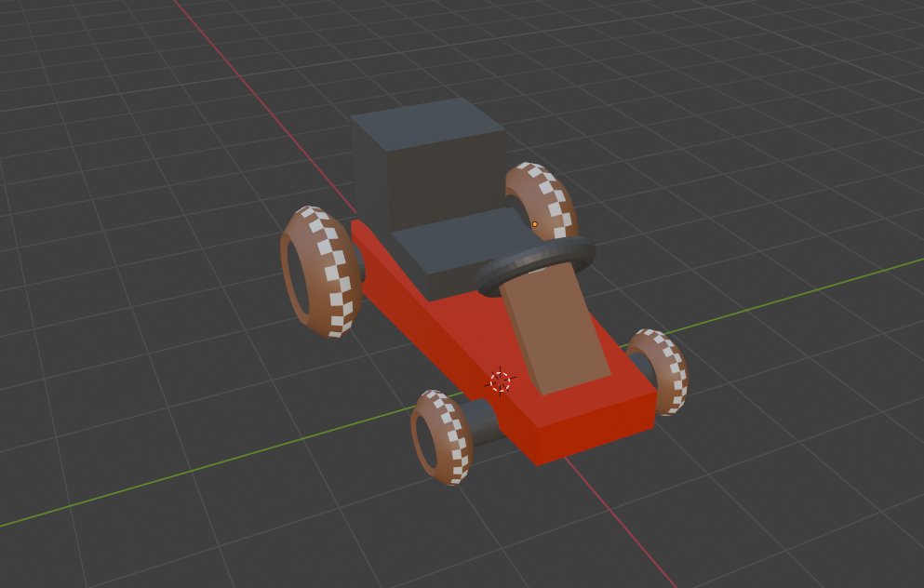Select the checkered front wheel nearest the camera
The image size is (924, 588).
coord(442,436)
